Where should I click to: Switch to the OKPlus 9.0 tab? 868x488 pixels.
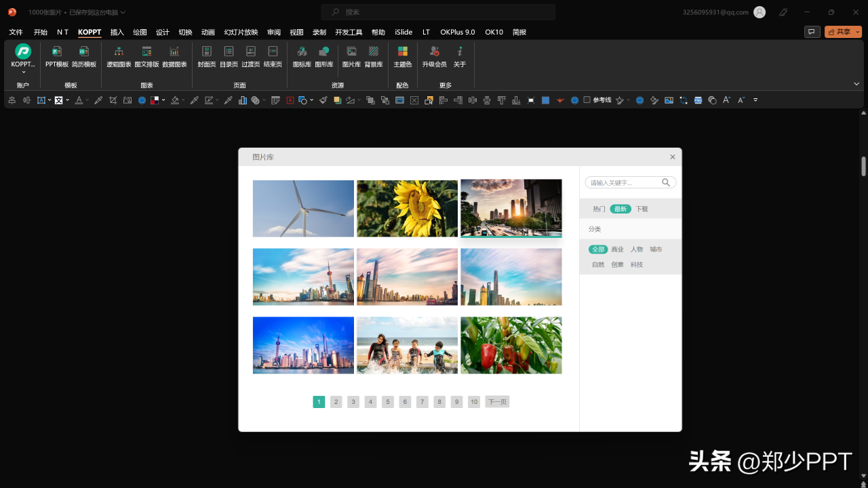(458, 32)
